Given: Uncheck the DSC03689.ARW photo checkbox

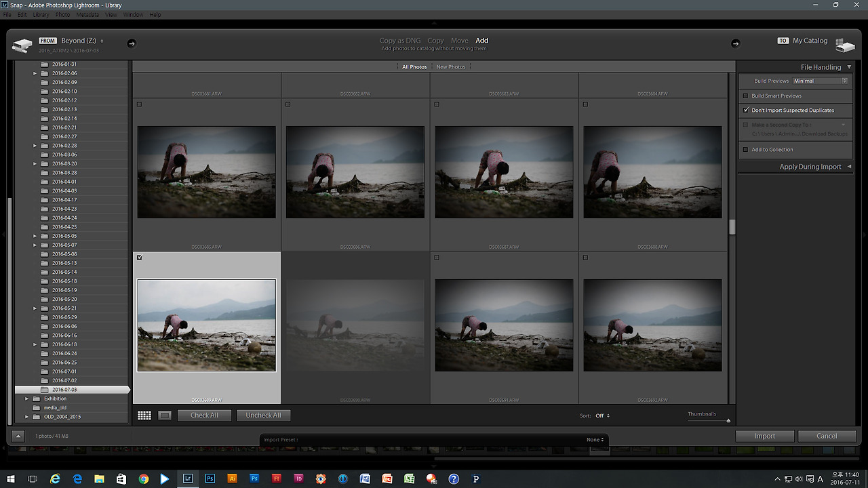Looking at the screenshot, I should [x=140, y=258].
